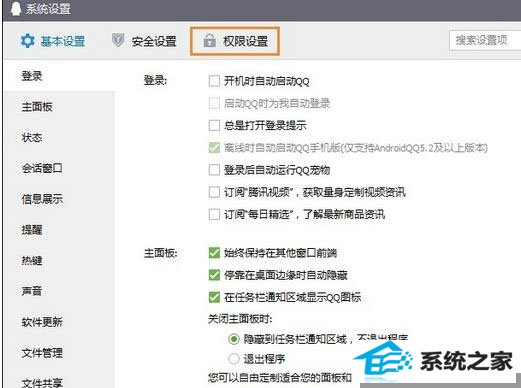This screenshot has width=521, height=388.
Task: Uncheck 在任务栏通知区域显示QQ图标
Action: pos(214,297)
